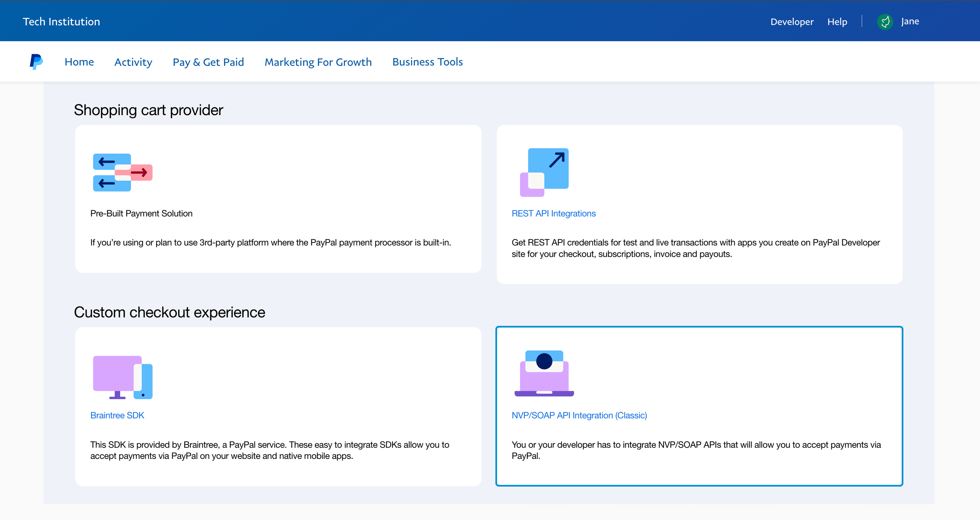Open the Braintree SDK link

[117, 415]
